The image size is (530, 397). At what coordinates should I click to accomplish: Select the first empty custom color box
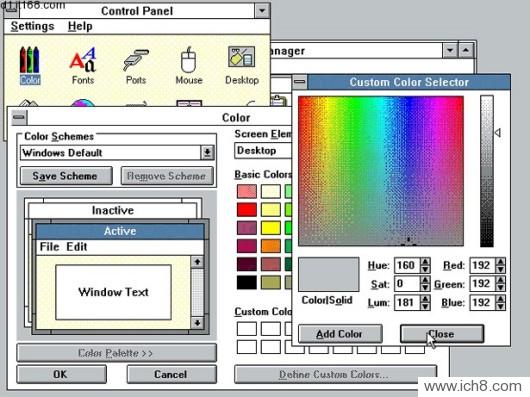tap(247, 329)
